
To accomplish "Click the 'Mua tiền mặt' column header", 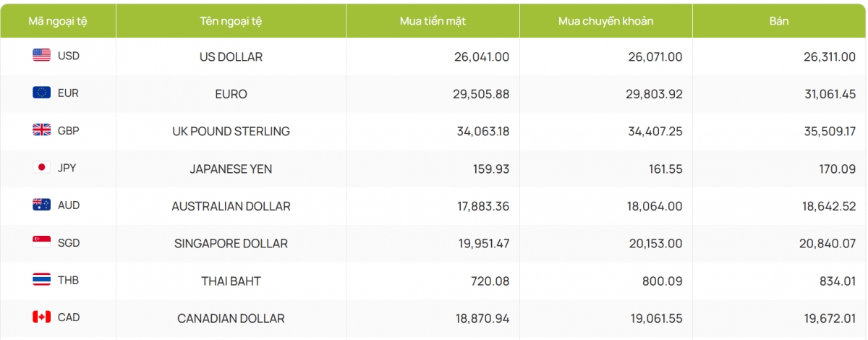I will [x=433, y=21].
